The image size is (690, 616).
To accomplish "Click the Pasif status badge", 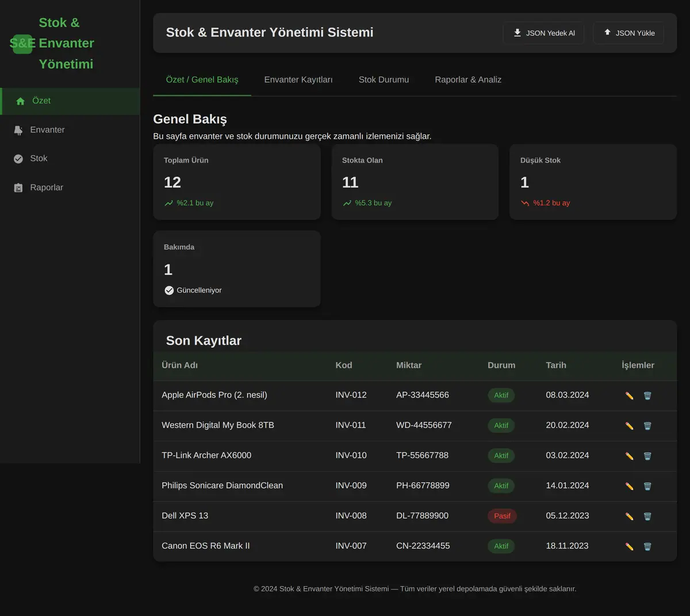I will point(502,516).
